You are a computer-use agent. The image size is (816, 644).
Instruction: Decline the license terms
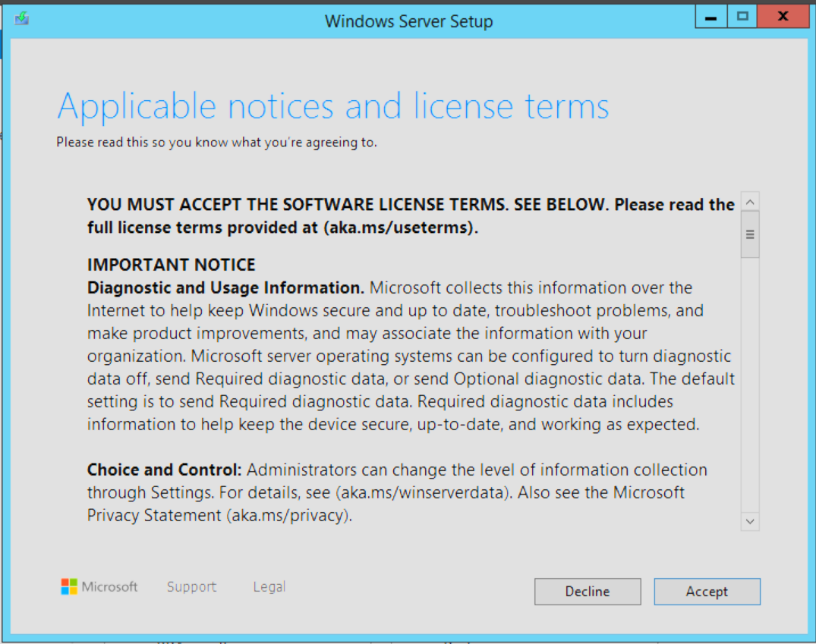587,592
